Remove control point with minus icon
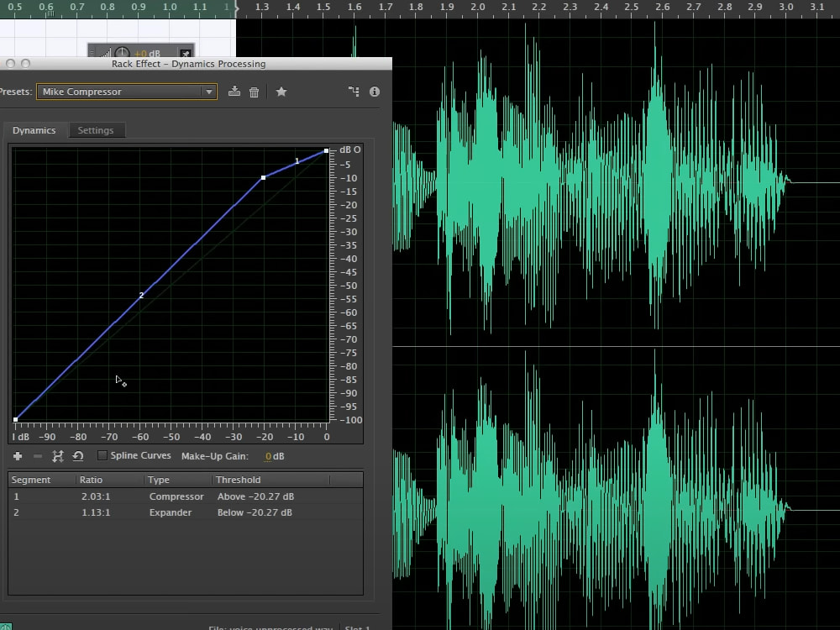Viewport: 840px width, 630px height. point(38,456)
